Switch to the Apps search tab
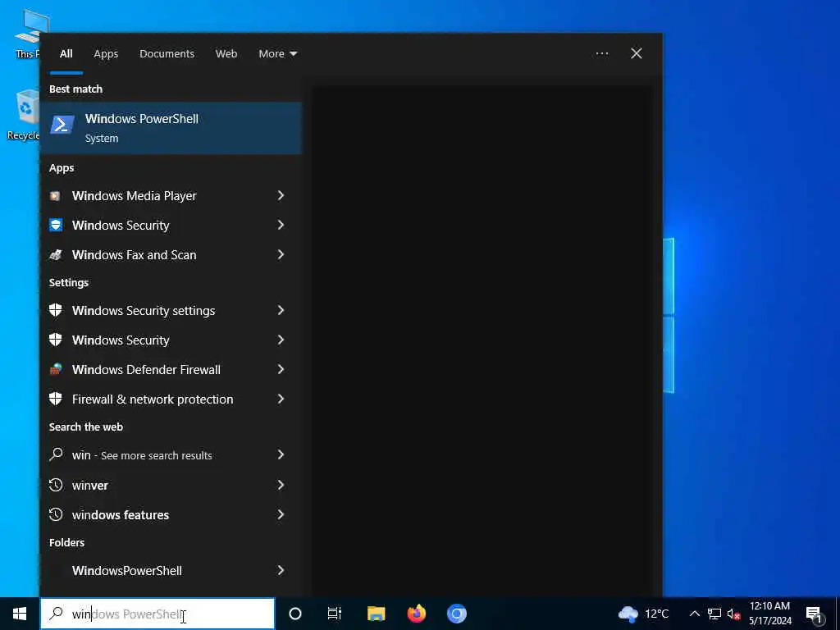This screenshot has width=840, height=630. pos(106,53)
